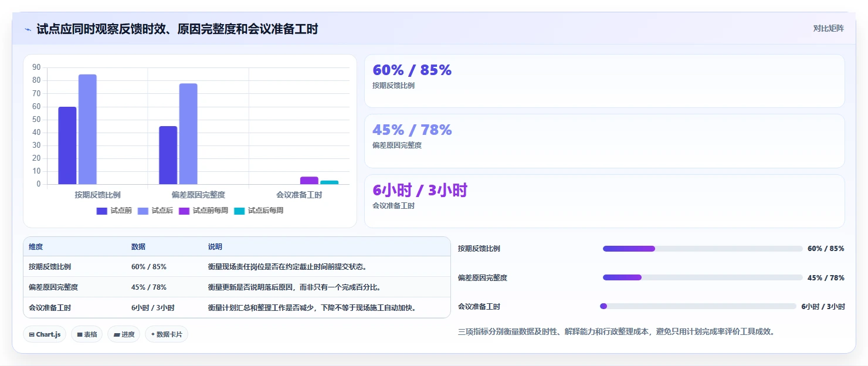Click the 对比矩阵 label in the header

pyautogui.click(x=829, y=28)
